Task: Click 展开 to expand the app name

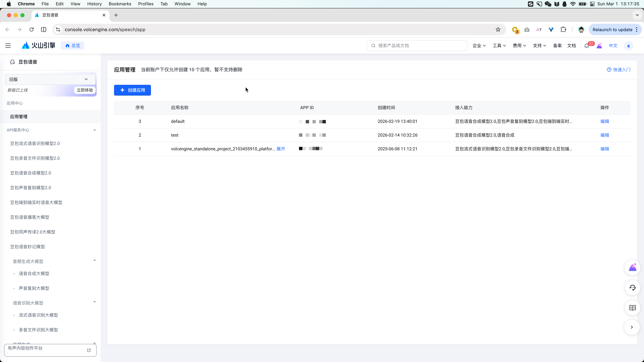Action: [x=281, y=149]
